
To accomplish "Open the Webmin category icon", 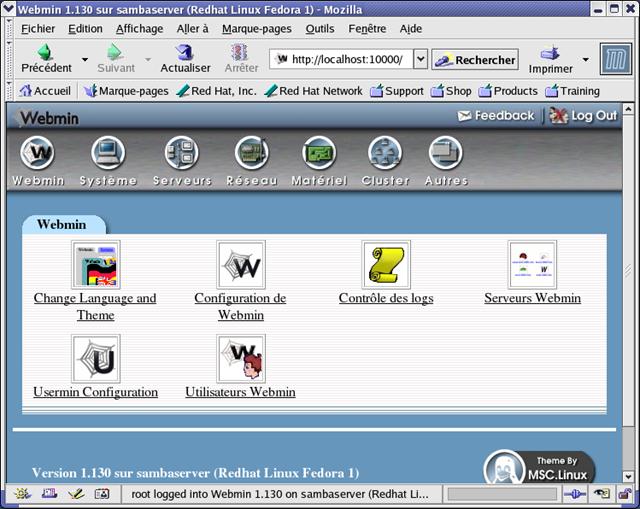I will click(38, 153).
